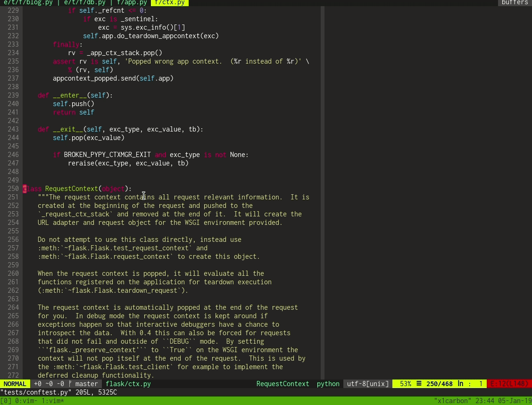Click the tmux session index [0]
Image resolution: width=532 pixels, height=405 pixels.
click(x=5, y=400)
